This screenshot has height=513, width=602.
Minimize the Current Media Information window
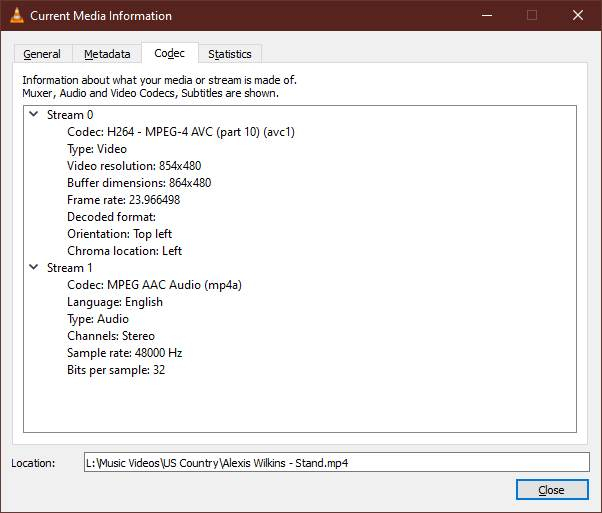pos(486,16)
